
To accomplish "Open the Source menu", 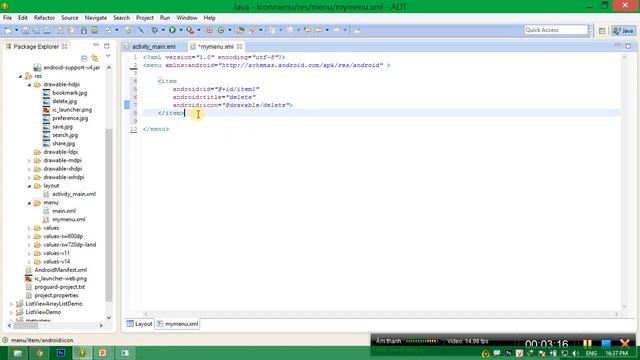I will [70, 18].
